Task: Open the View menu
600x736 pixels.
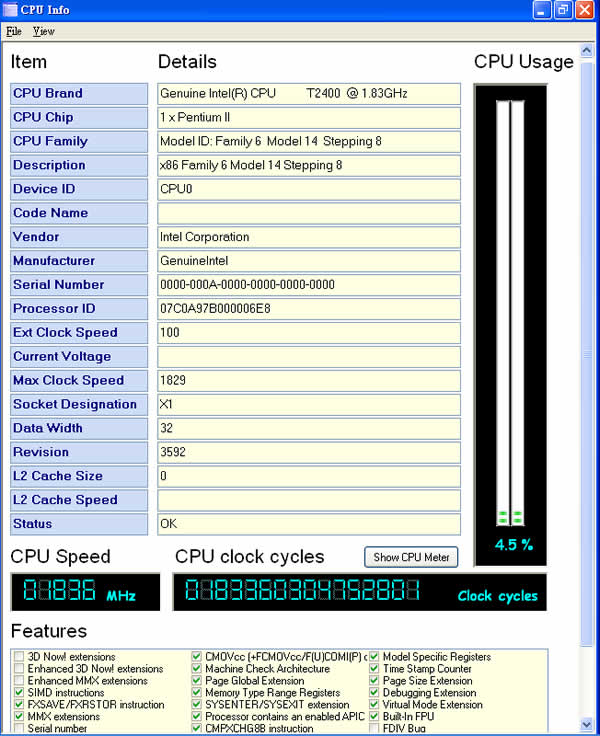Action: coord(44,31)
